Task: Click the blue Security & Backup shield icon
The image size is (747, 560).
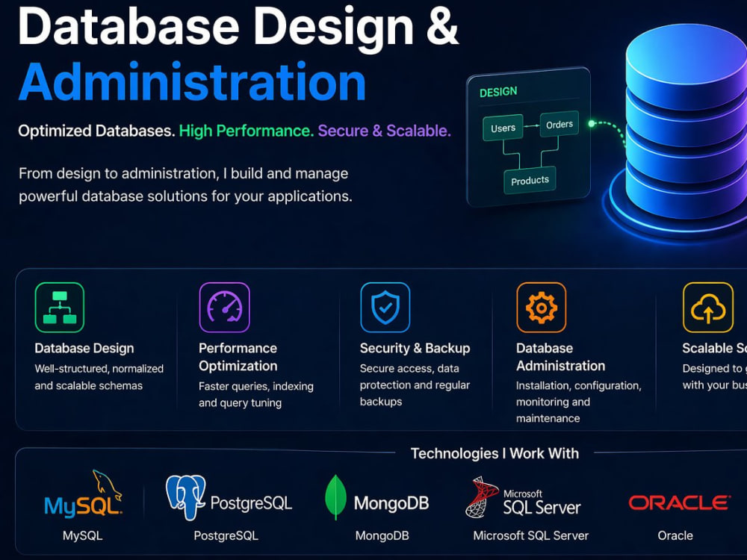Action: (385, 307)
